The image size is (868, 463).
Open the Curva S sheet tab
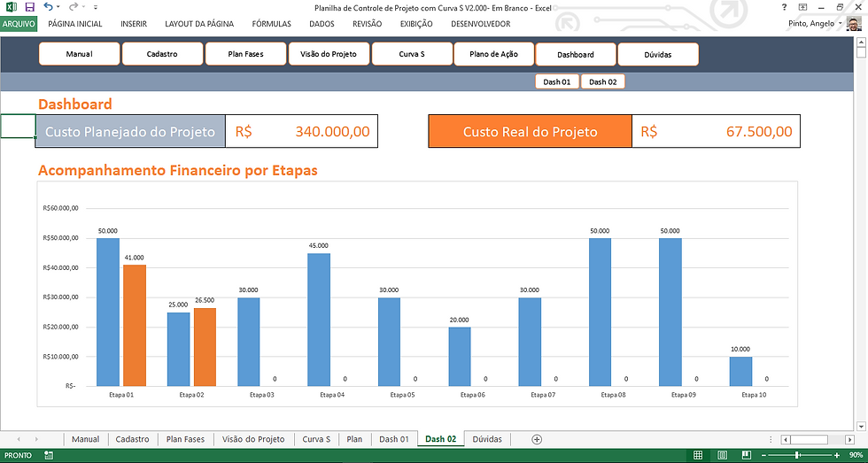coord(316,439)
